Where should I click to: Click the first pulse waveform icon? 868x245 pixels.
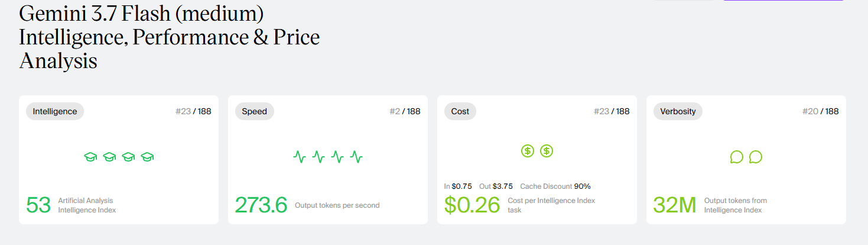coord(300,157)
